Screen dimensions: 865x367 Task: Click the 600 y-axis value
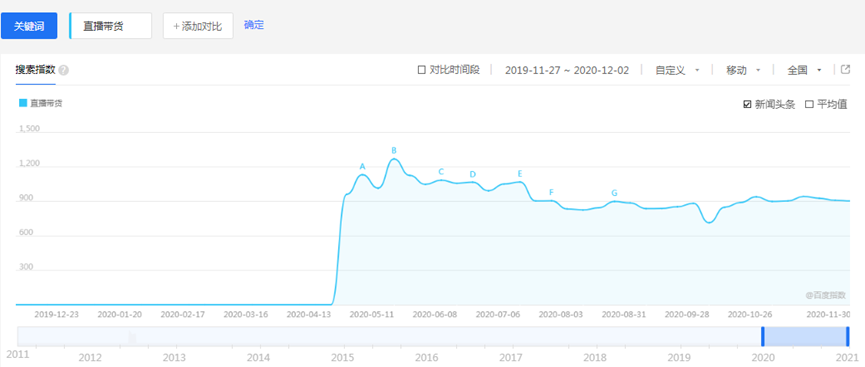[x=26, y=233]
